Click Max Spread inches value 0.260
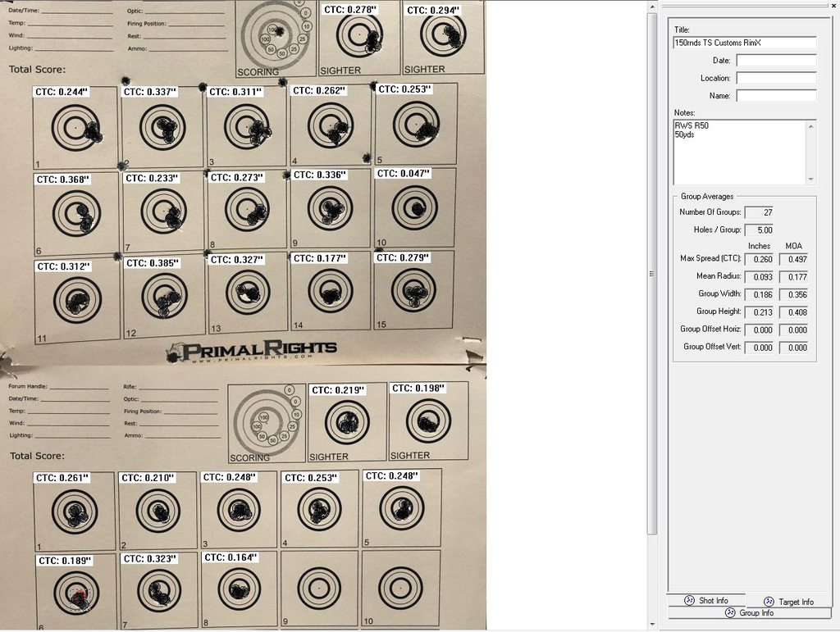The height and width of the screenshot is (632, 840). click(x=759, y=260)
